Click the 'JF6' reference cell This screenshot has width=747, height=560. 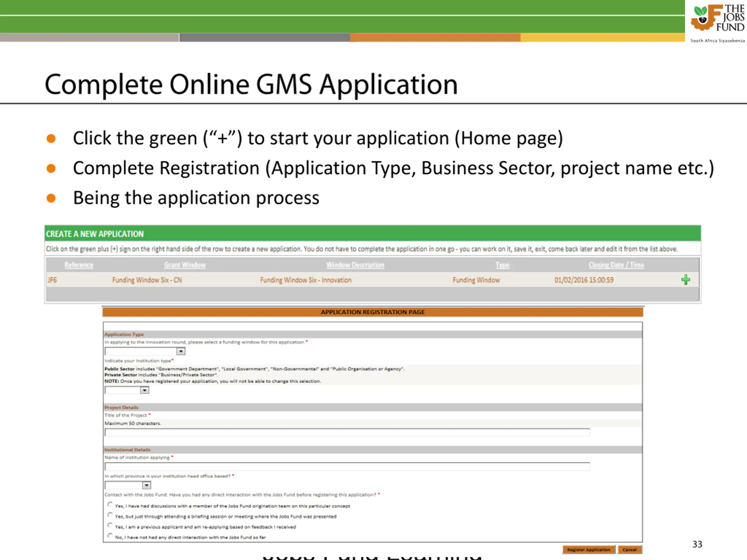coord(52,280)
